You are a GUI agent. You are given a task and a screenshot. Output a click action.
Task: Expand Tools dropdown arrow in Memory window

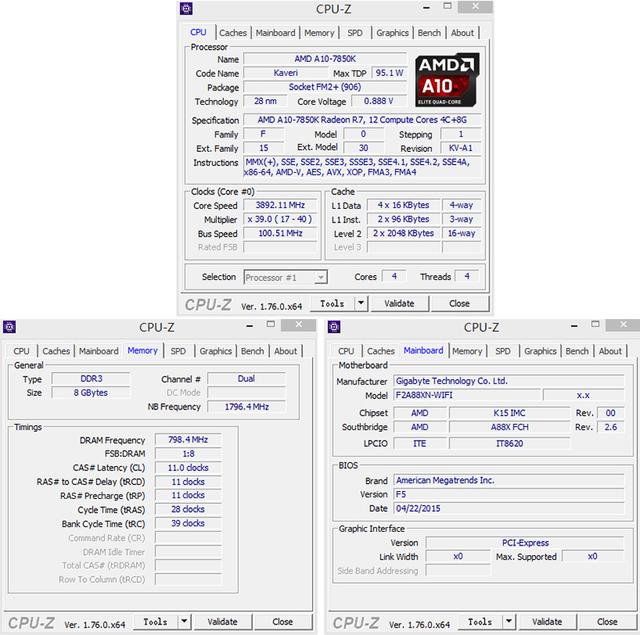point(184,621)
